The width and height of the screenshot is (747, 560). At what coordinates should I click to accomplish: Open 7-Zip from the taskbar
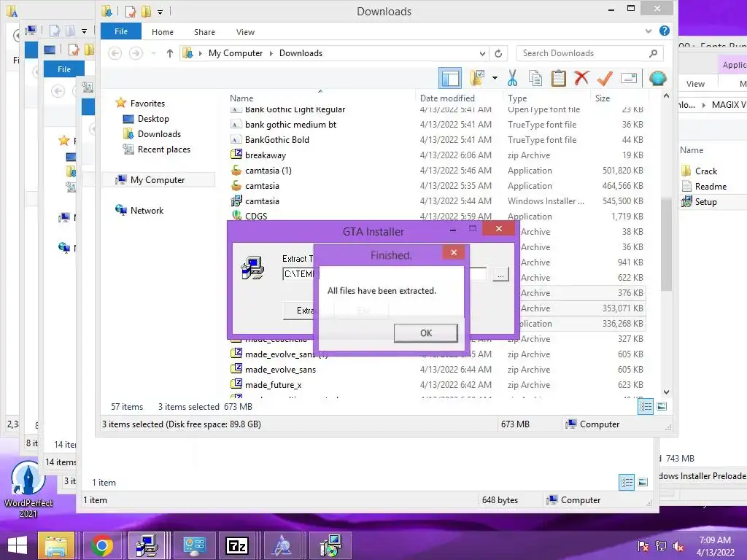point(237,545)
